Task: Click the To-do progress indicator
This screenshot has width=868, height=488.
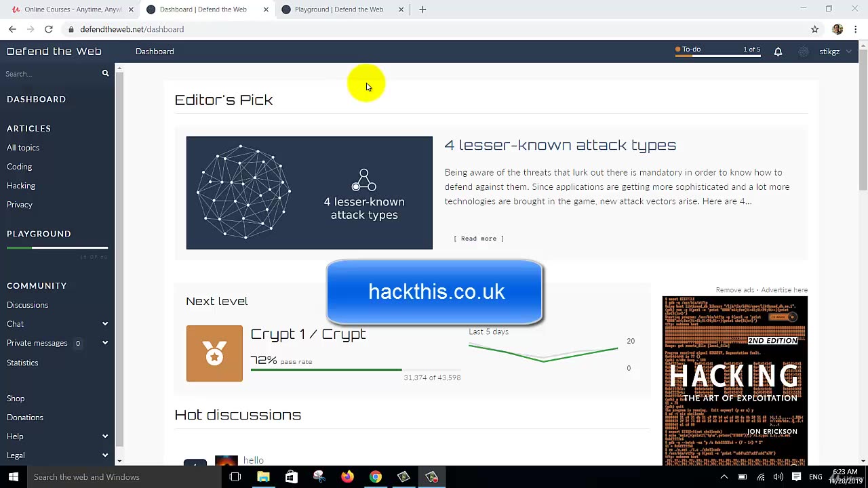Action: pos(717,52)
